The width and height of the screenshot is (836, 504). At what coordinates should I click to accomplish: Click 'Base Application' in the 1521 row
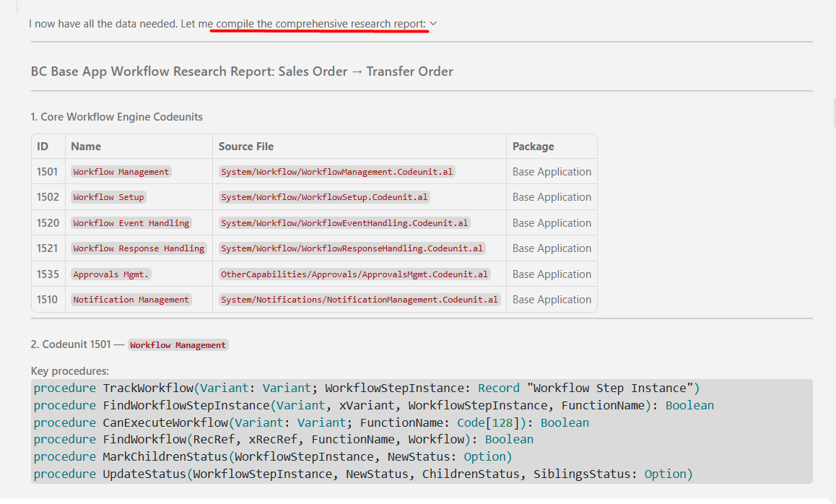click(x=552, y=248)
